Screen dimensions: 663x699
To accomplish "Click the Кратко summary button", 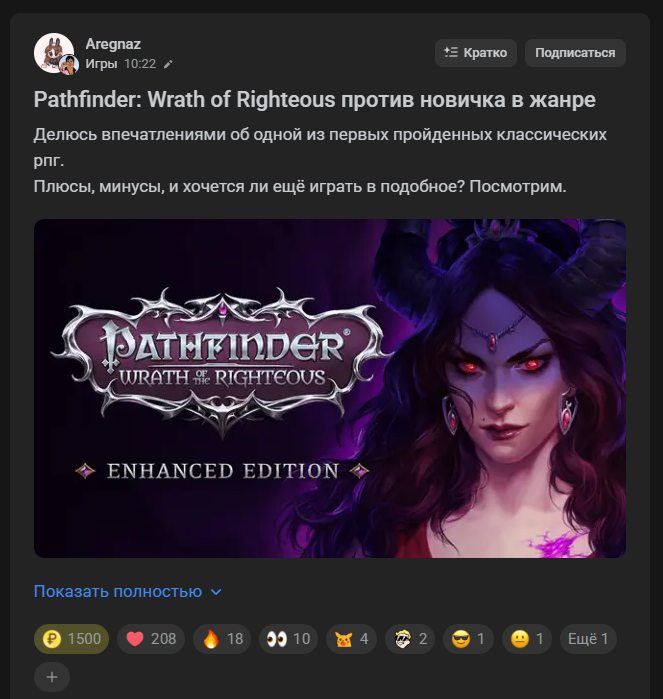I will click(x=476, y=53).
